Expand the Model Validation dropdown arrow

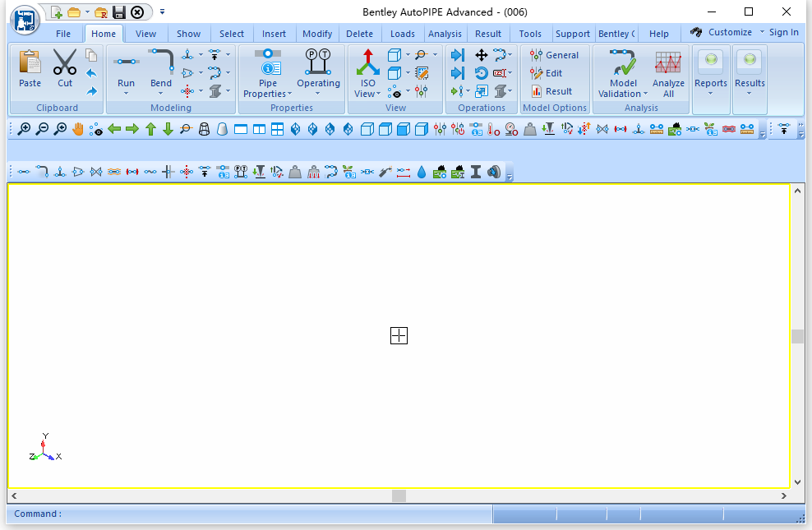(x=645, y=94)
